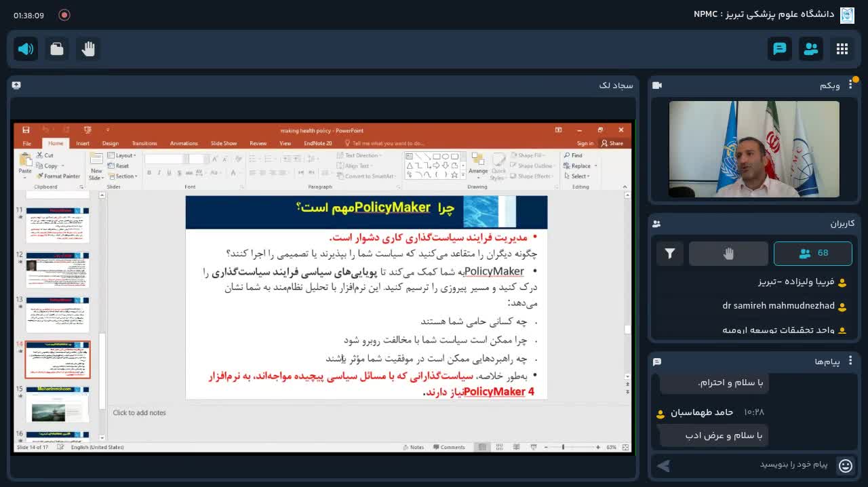Open the Transitions ribbon tab
Screen dimensions: 868x487
pos(144,144)
